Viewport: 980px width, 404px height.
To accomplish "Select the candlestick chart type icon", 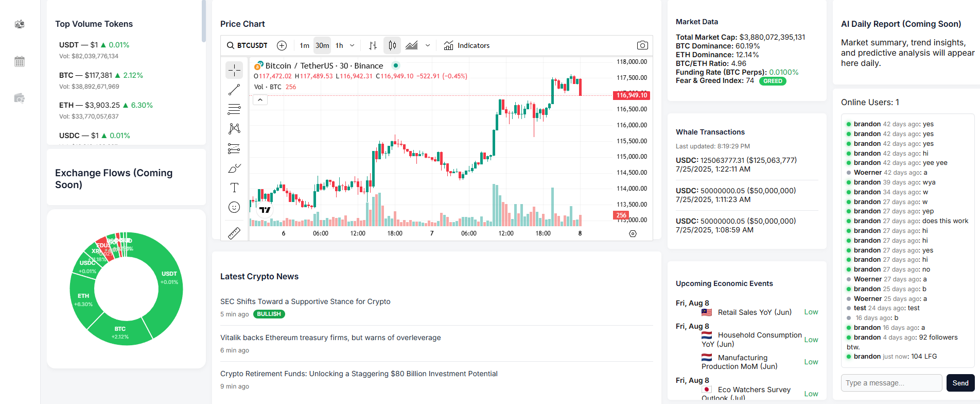I will click(x=392, y=45).
